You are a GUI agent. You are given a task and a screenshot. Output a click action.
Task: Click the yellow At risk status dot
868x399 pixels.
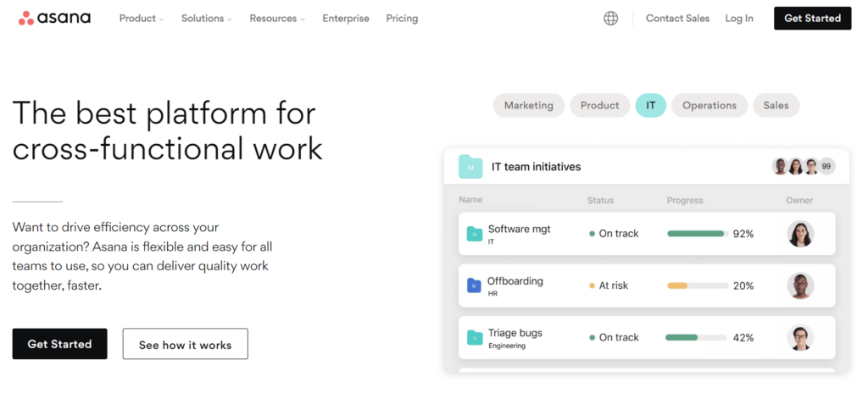(x=593, y=286)
